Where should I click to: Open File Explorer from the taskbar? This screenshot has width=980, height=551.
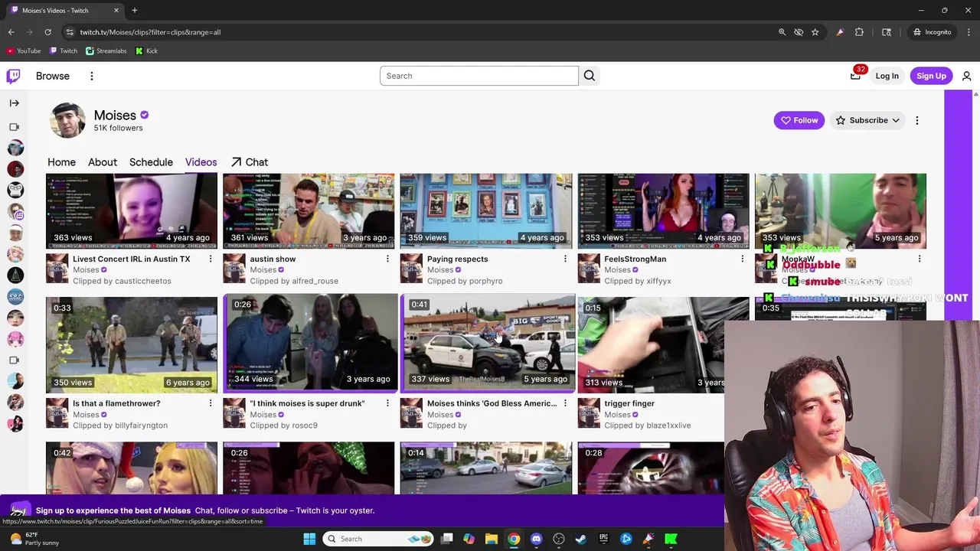492,539
